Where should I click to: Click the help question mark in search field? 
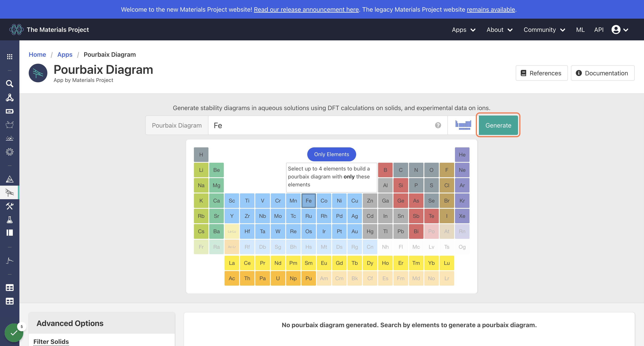438,125
